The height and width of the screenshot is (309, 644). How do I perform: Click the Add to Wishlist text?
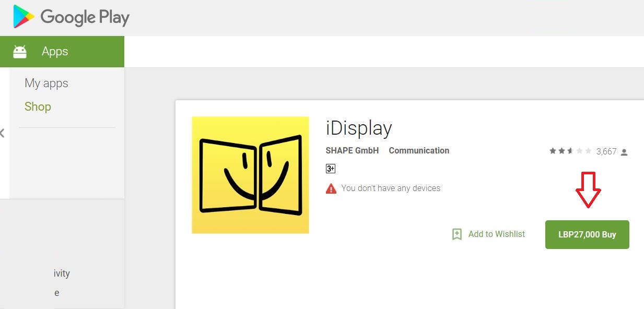coord(496,234)
